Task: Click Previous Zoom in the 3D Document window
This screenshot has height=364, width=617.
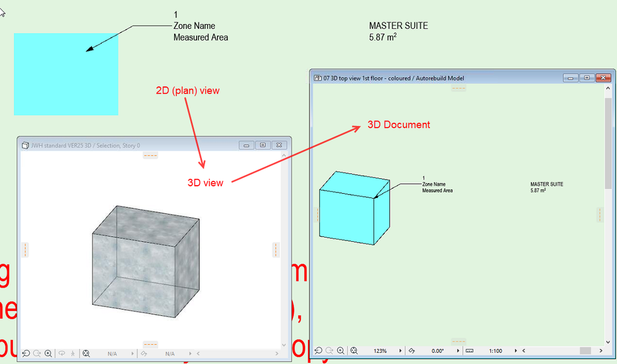Action: (318, 350)
